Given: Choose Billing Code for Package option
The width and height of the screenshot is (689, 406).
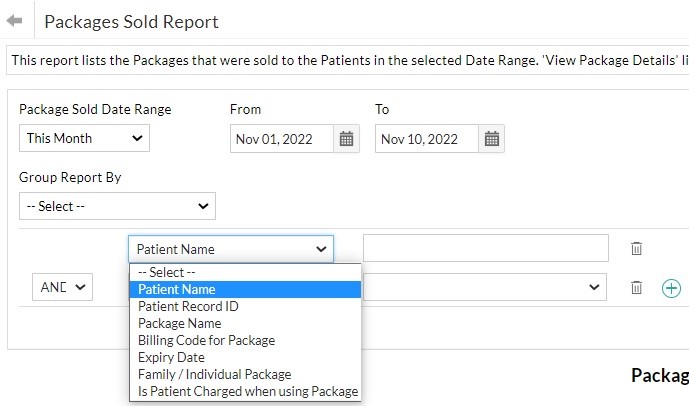Looking at the screenshot, I should (x=245, y=341).
